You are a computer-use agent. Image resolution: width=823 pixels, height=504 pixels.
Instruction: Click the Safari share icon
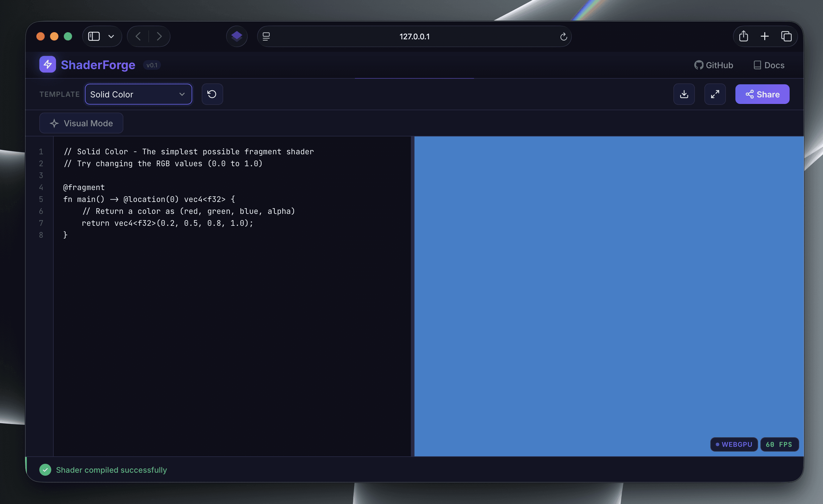743,36
